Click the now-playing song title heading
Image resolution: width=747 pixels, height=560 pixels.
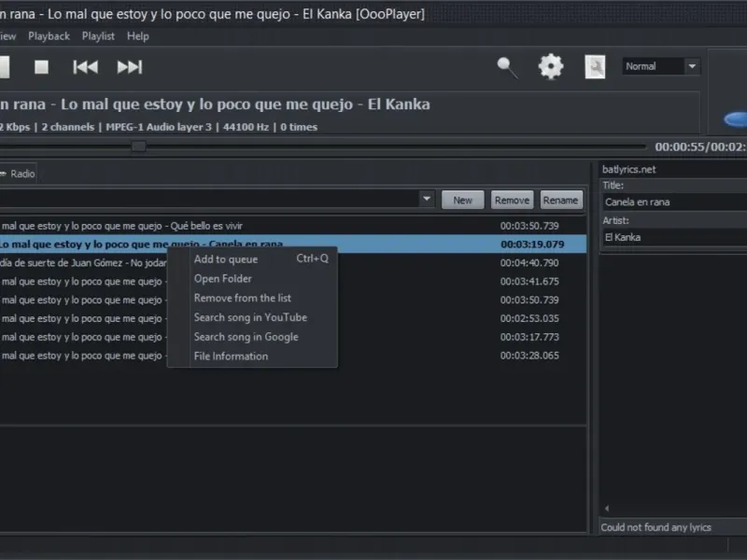point(215,105)
